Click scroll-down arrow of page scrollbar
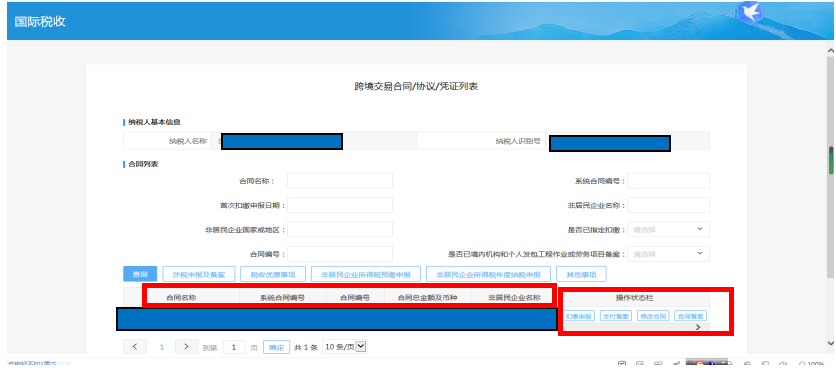 click(831, 343)
